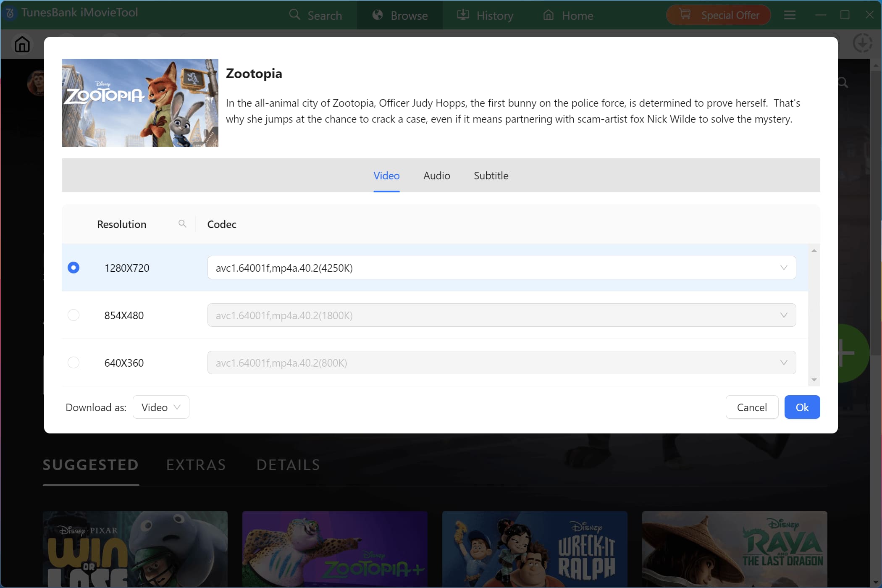The height and width of the screenshot is (588, 882).
Task: Open the History tab icon
Action: click(463, 15)
